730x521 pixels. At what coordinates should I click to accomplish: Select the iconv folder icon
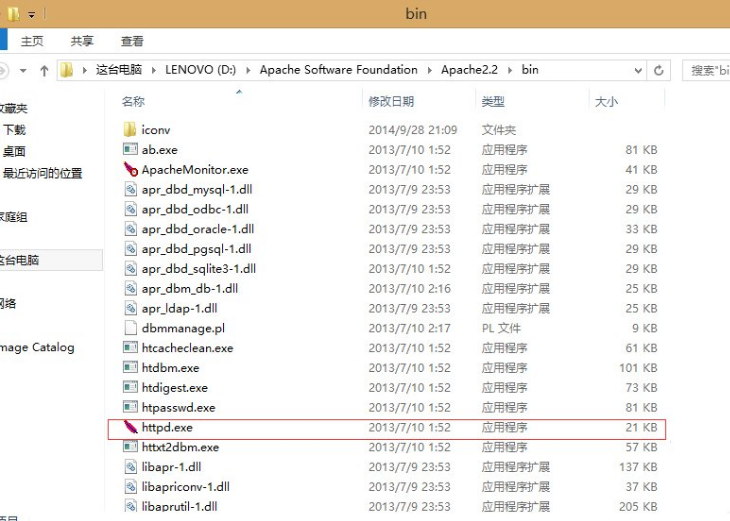click(130, 130)
